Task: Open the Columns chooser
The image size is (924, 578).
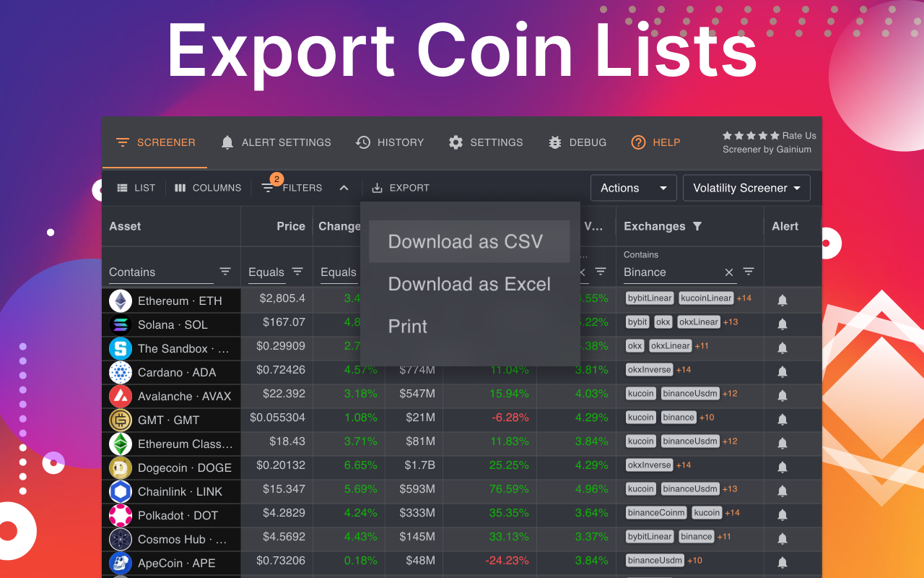Action: (x=208, y=188)
